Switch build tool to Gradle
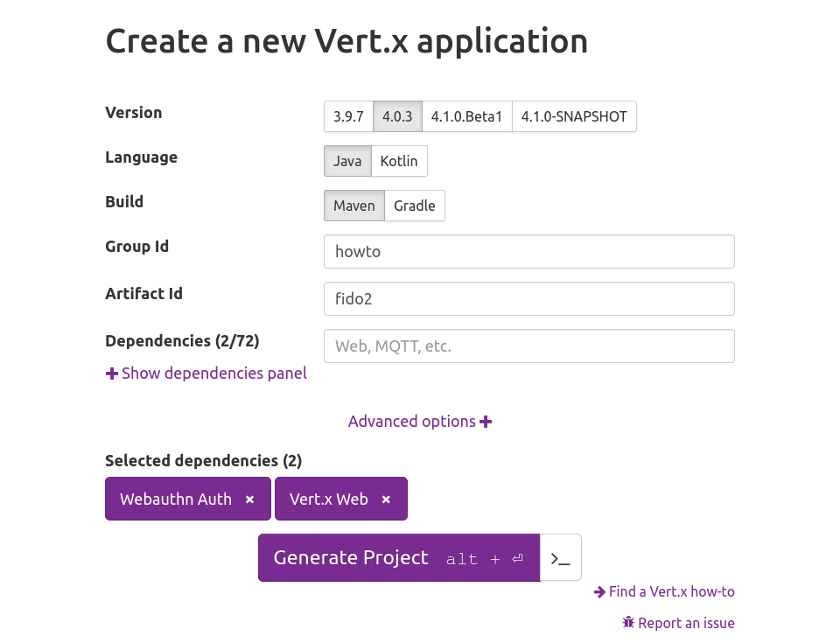Viewport: 840px width, 643px height. coord(414,206)
